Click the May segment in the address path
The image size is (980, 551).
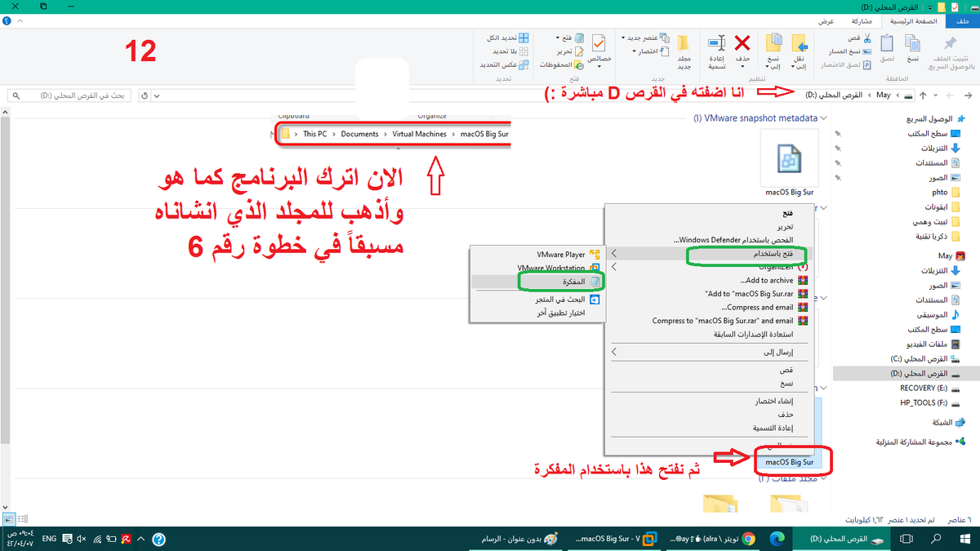tap(884, 96)
